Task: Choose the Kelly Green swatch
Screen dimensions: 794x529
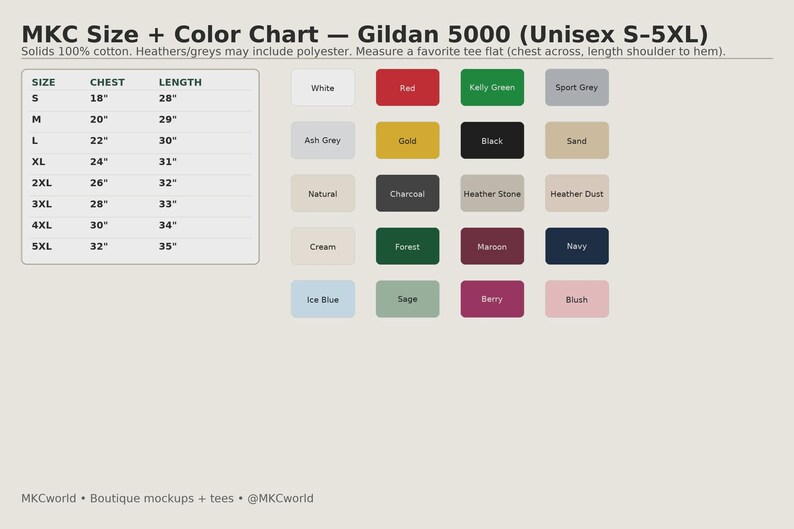Action: [492, 88]
